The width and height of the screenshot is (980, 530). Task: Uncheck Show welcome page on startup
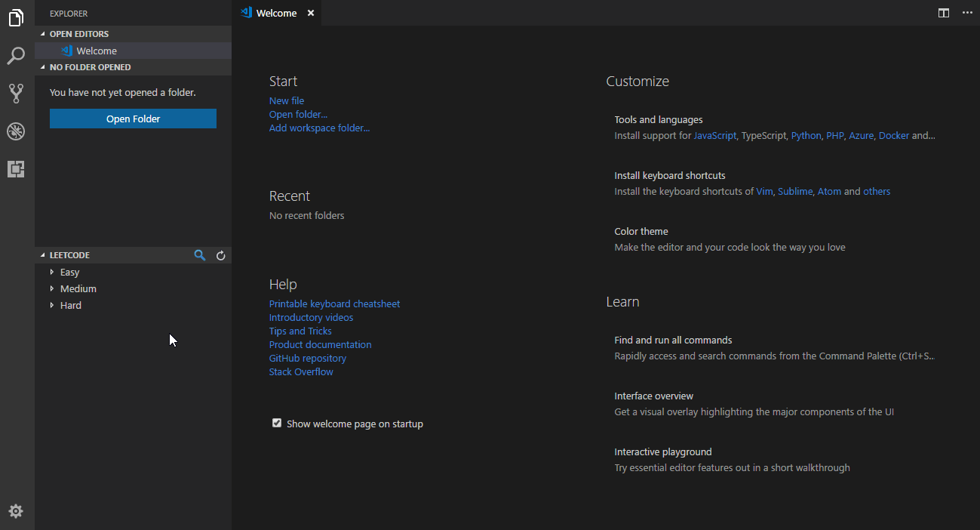point(277,424)
